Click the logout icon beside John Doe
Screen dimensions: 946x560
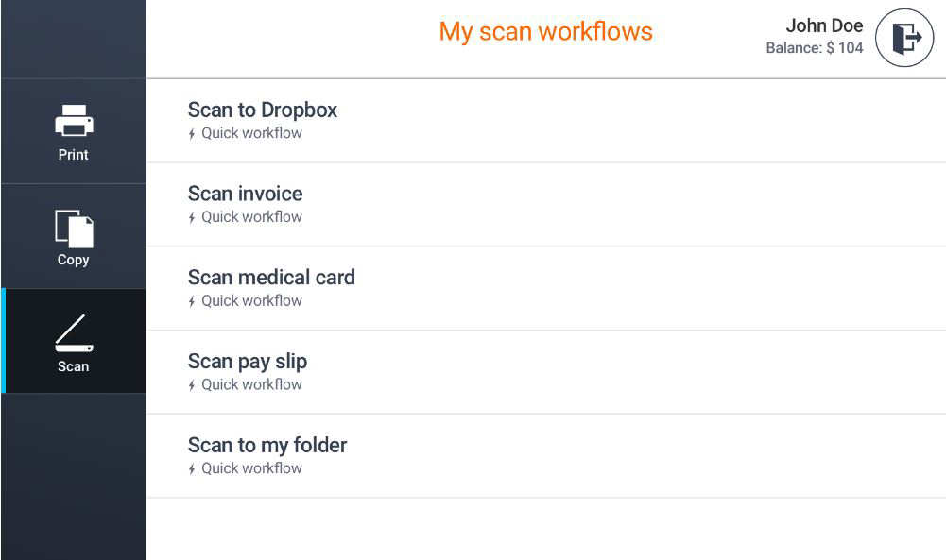[904, 39]
